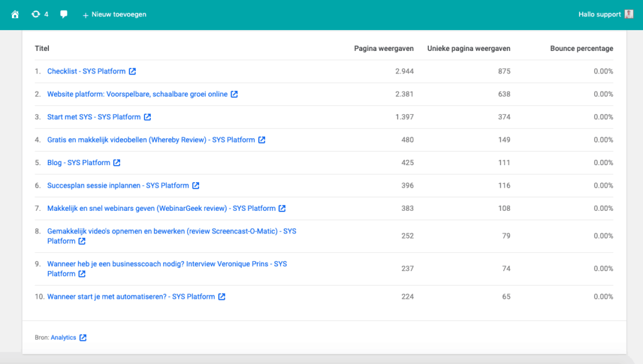The image size is (643, 364).
Task: Select the 425 page views value
Action: (408, 163)
